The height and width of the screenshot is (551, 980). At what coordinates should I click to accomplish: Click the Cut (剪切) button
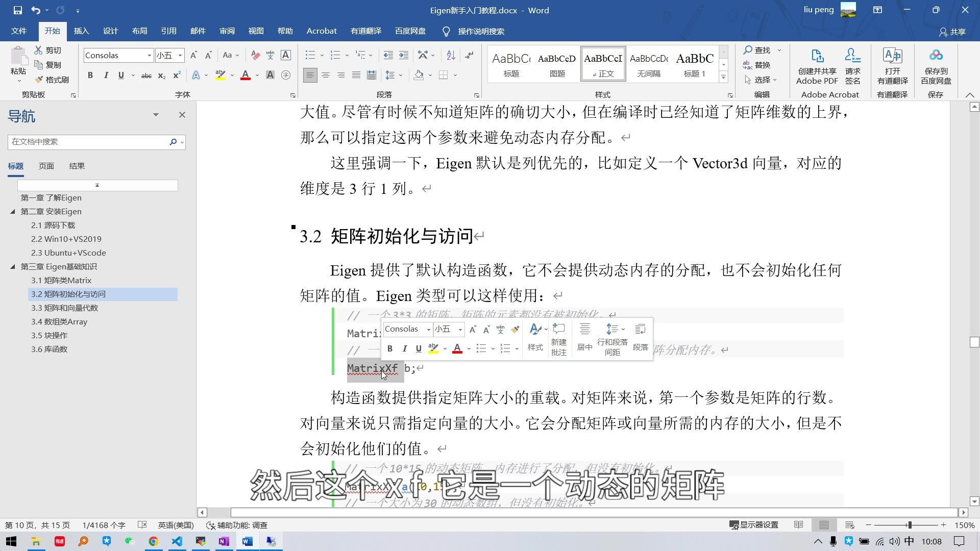coord(47,50)
